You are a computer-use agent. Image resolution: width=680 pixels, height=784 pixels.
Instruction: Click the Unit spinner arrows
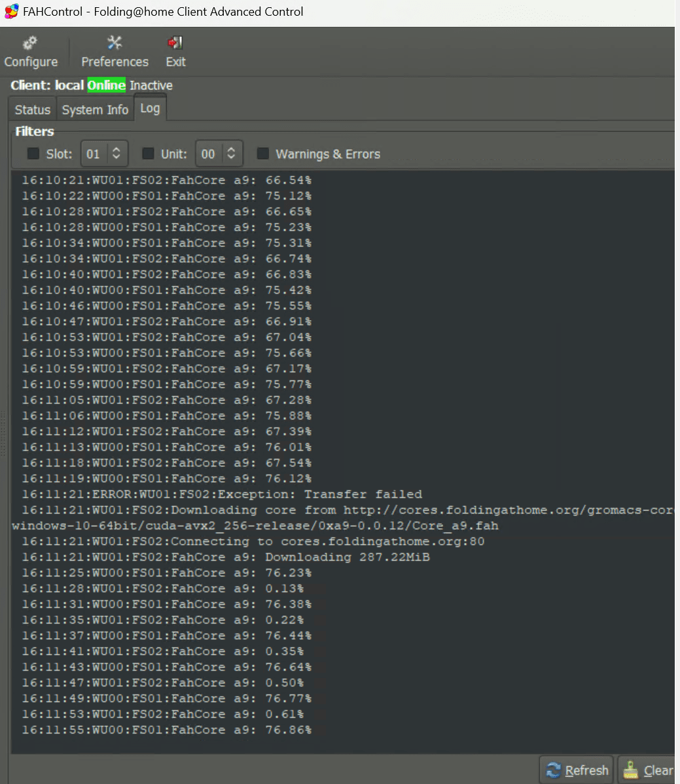tap(231, 153)
